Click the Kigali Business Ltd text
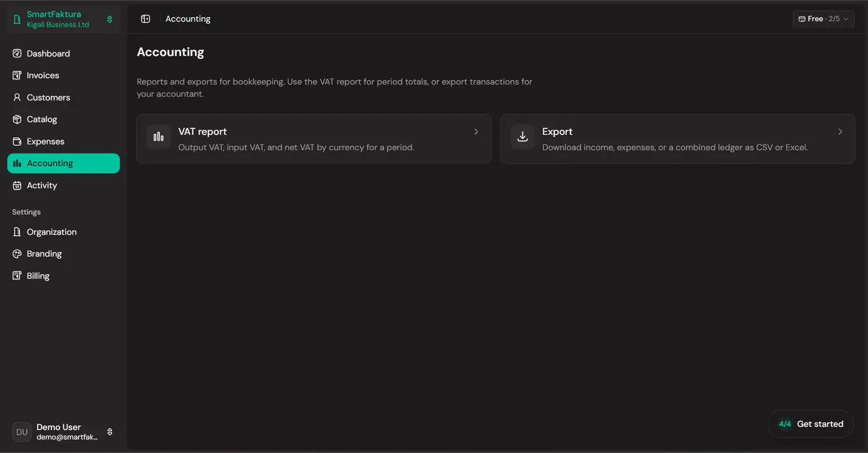 point(58,25)
